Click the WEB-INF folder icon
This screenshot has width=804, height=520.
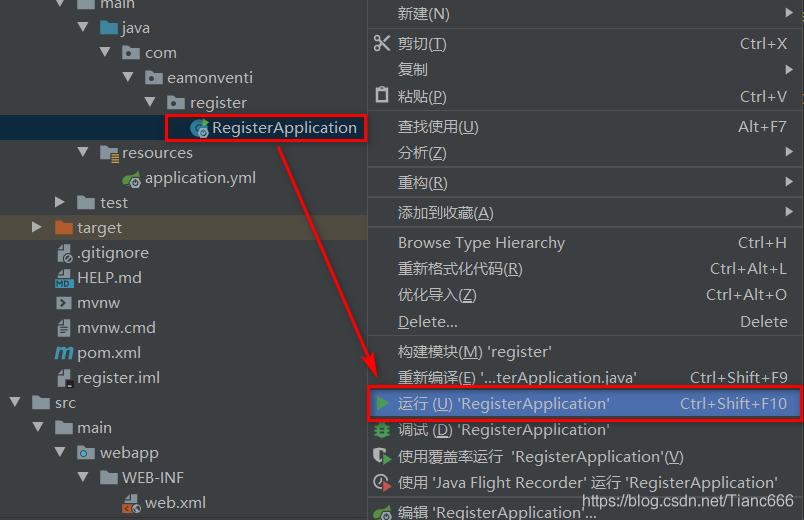coord(109,477)
